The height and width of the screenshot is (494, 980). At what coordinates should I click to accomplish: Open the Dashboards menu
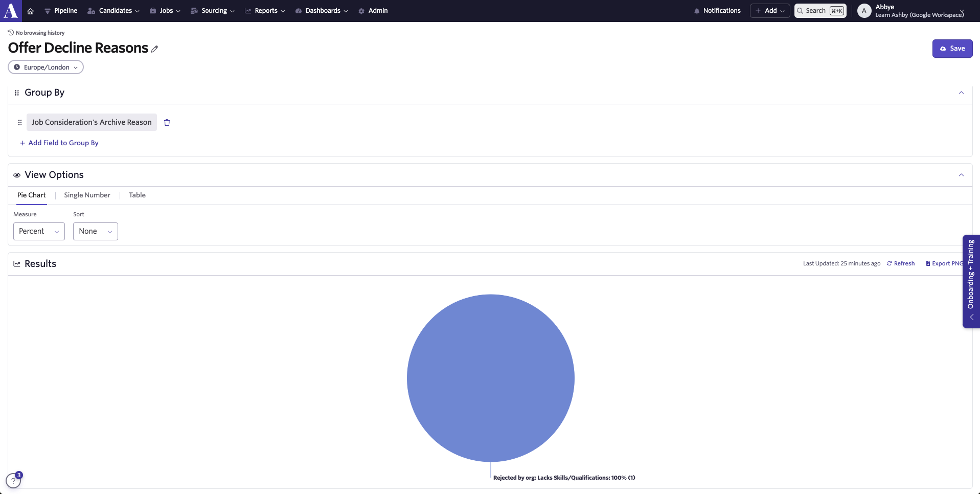click(322, 11)
